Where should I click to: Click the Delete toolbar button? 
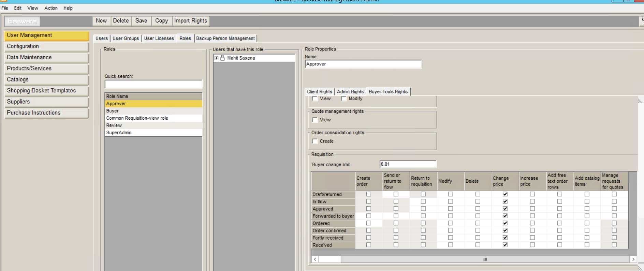pos(121,21)
